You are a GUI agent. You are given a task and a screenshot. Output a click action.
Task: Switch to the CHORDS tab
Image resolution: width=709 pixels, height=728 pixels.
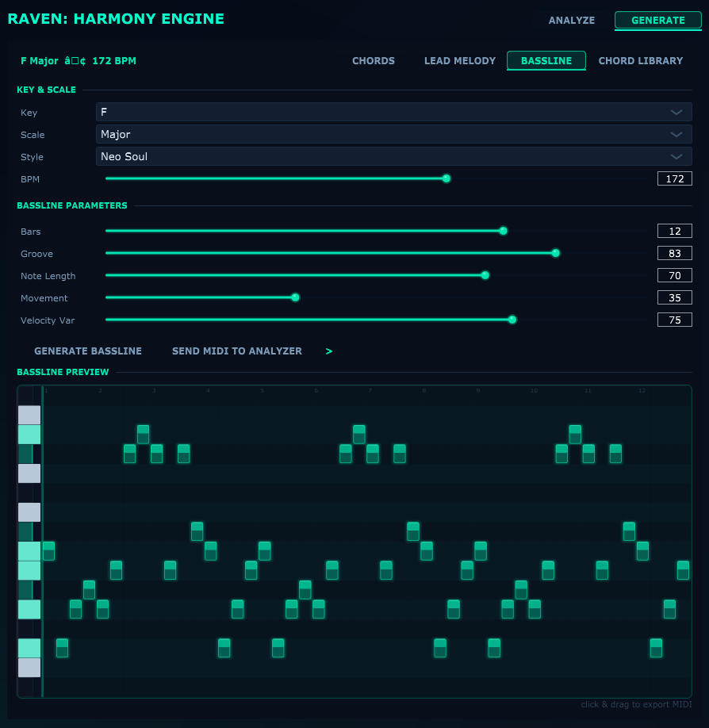[374, 60]
